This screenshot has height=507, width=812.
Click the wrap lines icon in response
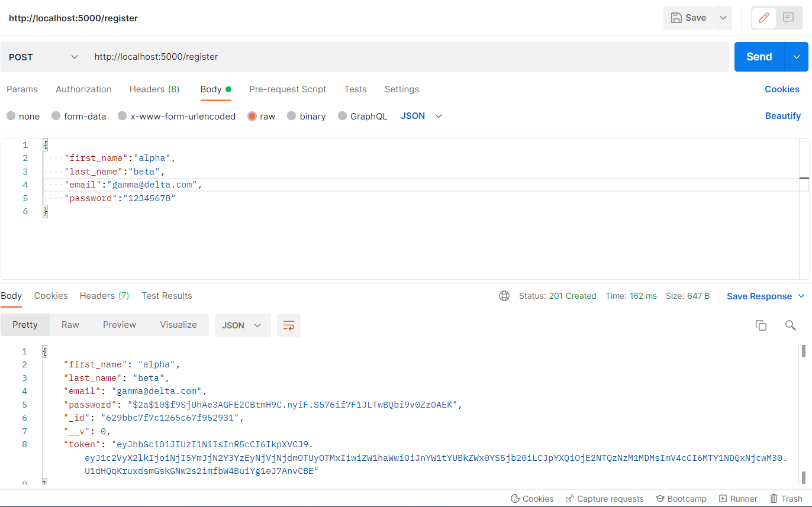[x=289, y=325]
